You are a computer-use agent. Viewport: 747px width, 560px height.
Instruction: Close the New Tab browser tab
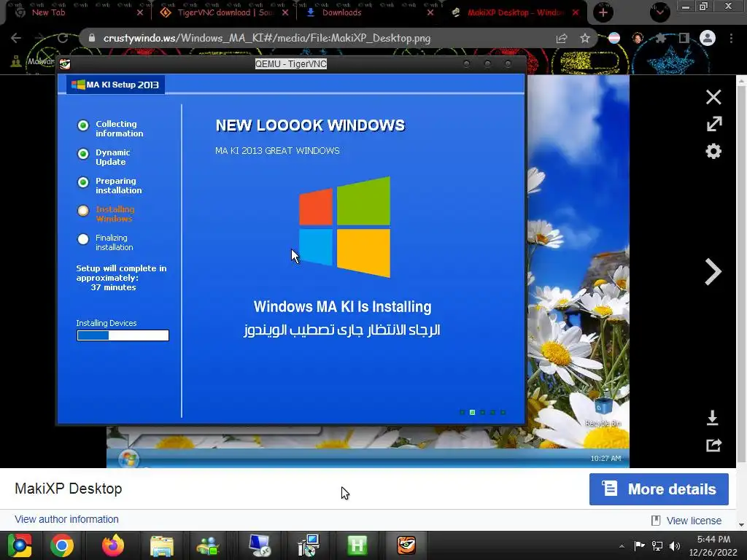point(139,13)
